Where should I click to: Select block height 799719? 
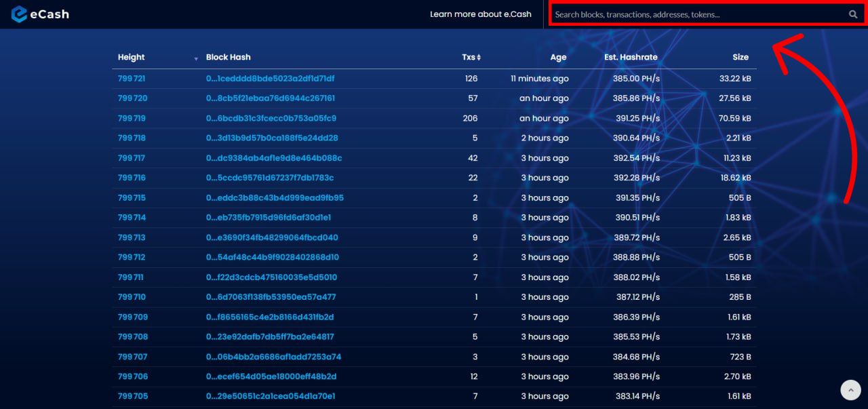132,118
